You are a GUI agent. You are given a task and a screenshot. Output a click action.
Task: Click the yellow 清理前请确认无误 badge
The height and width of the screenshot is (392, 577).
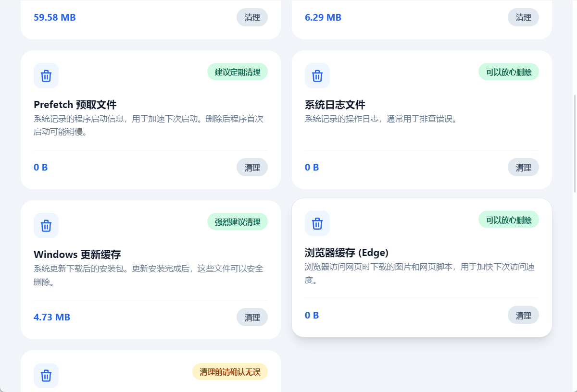(x=230, y=372)
